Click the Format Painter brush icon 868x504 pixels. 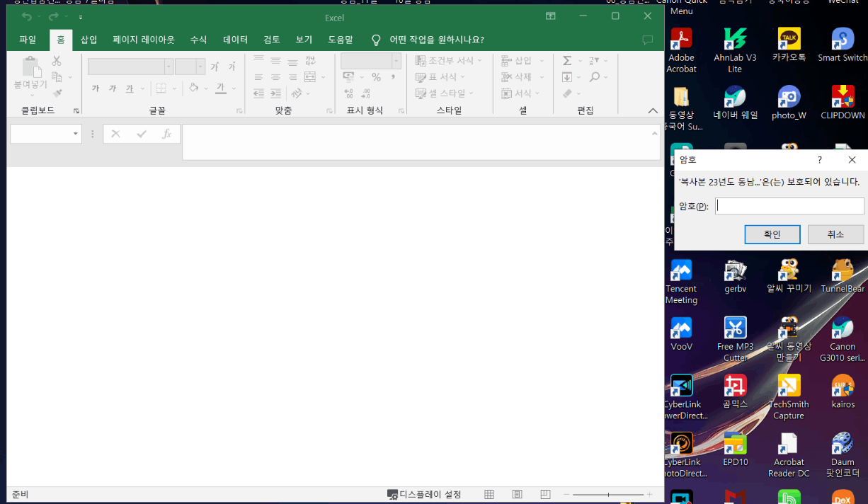[57, 92]
